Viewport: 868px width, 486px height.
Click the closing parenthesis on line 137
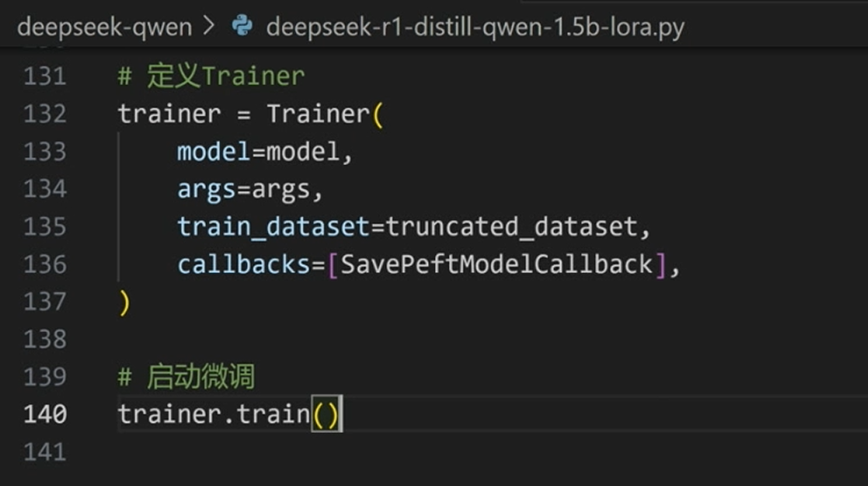coord(124,303)
